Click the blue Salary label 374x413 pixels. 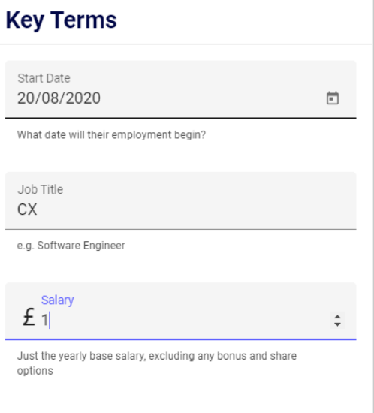pos(57,300)
